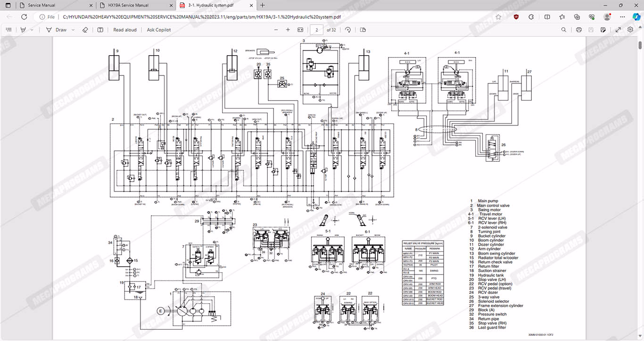This screenshot has width=644, height=341.
Task: Toggle fit to width view
Action: 301,30
